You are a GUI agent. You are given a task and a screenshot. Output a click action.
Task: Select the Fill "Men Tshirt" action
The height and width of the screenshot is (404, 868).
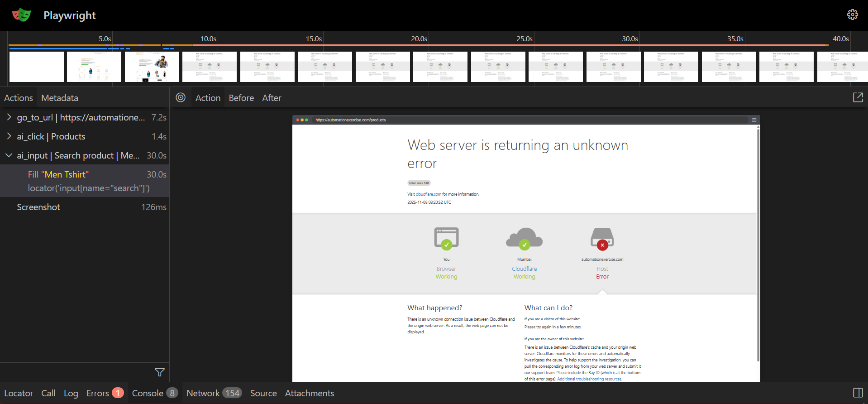click(x=85, y=181)
